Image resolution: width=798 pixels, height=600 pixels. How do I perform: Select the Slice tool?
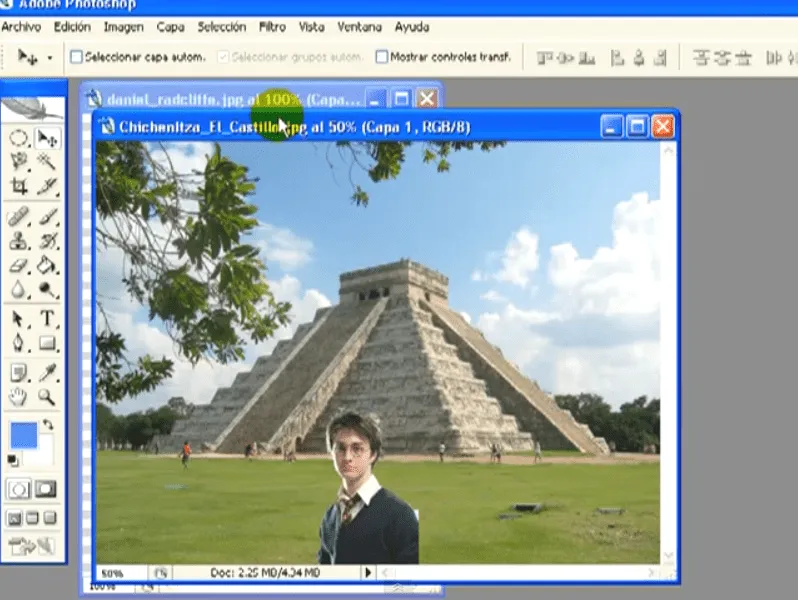47,186
